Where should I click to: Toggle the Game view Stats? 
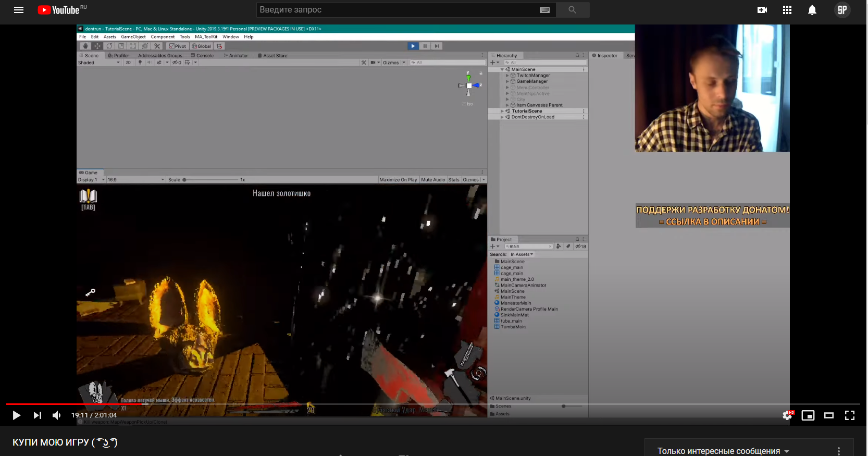click(x=454, y=180)
